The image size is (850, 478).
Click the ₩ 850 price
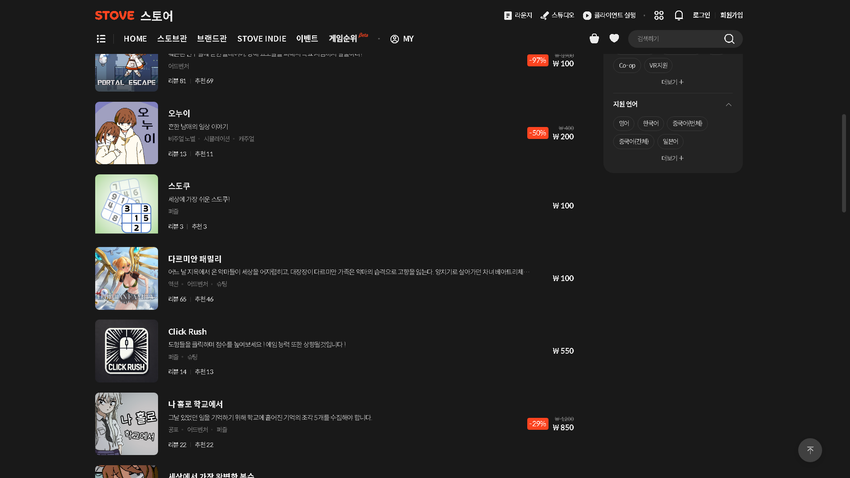(x=563, y=428)
